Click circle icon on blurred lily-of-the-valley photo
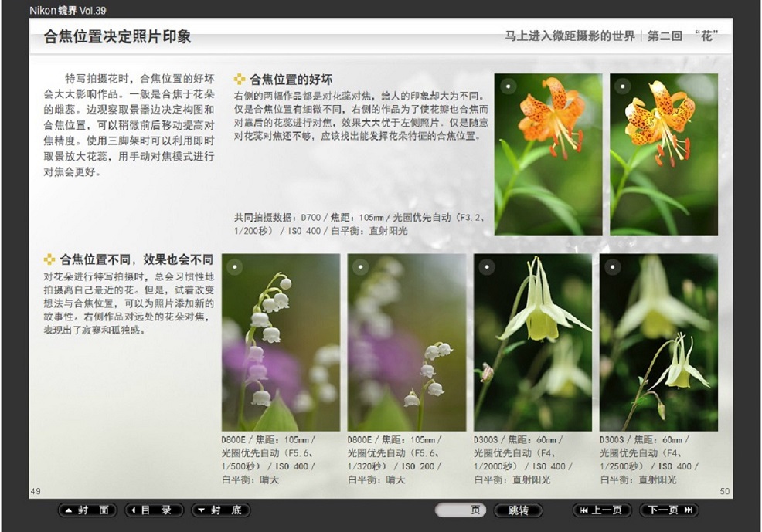762x532 pixels. 360,266
